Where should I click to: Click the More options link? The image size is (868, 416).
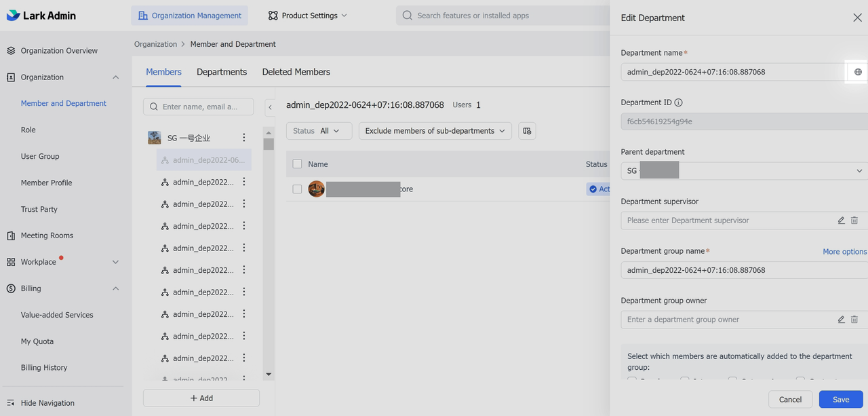tap(844, 252)
